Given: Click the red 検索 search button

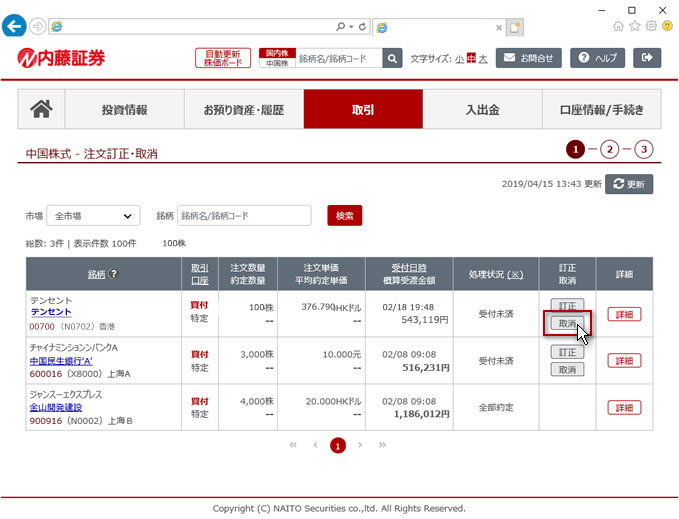Looking at the screenshot, I should click(x=345, y=216).
